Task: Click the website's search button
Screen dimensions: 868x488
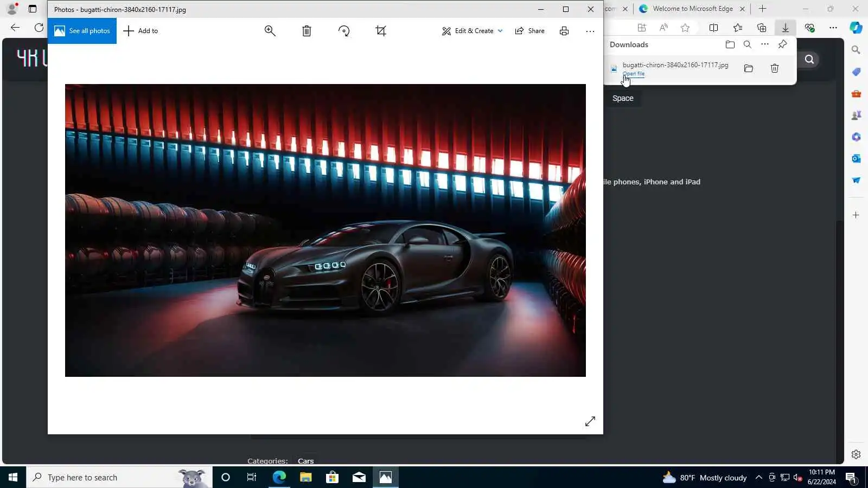Action: click(x=809, y=60)
